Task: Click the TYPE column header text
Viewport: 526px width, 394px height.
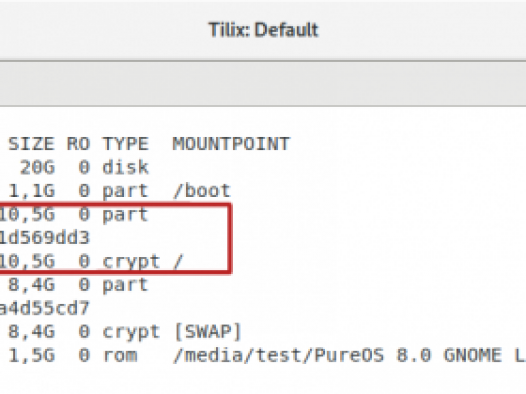Action: pyautogui.click(x=125, y=144)
